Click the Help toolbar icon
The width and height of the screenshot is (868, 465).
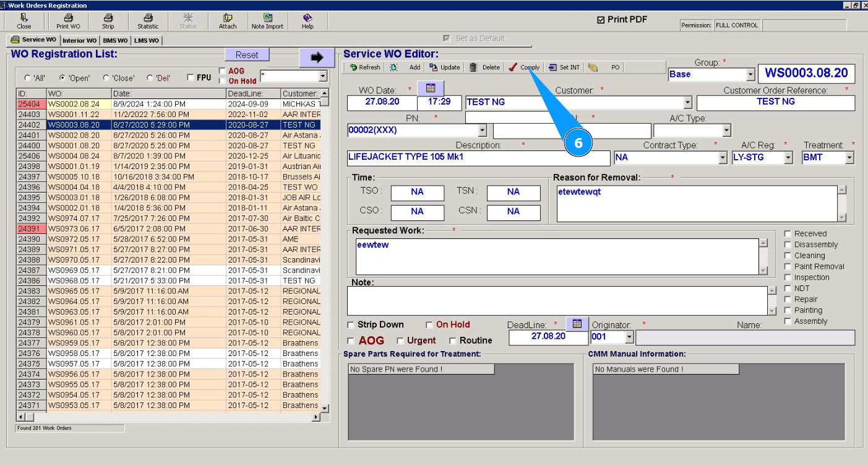point(307,21)
